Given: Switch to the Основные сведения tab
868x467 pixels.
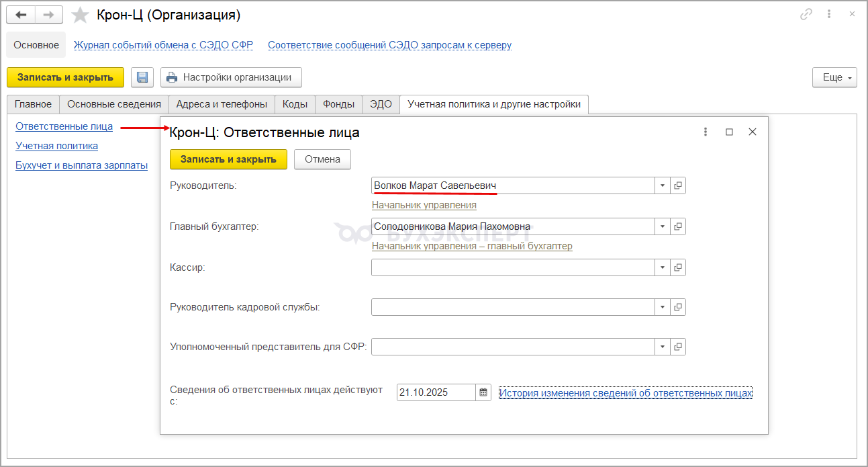Looking at the screenshot, I should [114, 104].
